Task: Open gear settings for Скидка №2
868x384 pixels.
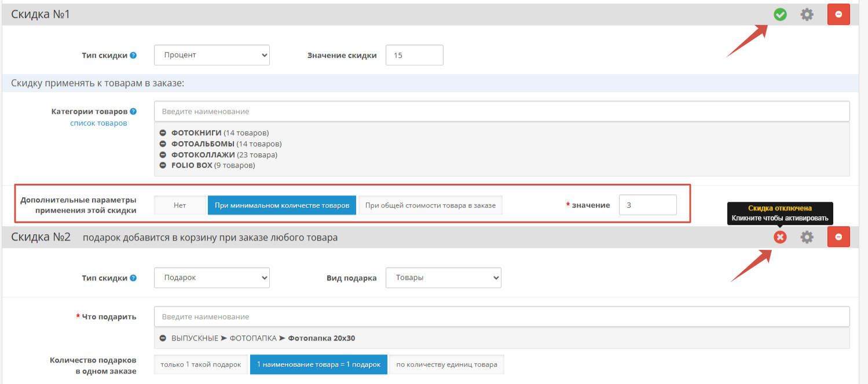Action: point(807,237)
